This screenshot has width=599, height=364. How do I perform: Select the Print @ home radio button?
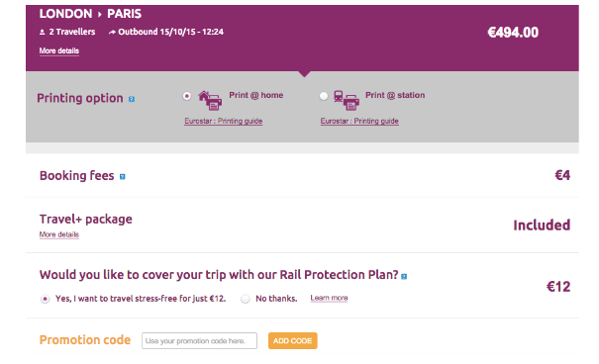pos(187,96)
